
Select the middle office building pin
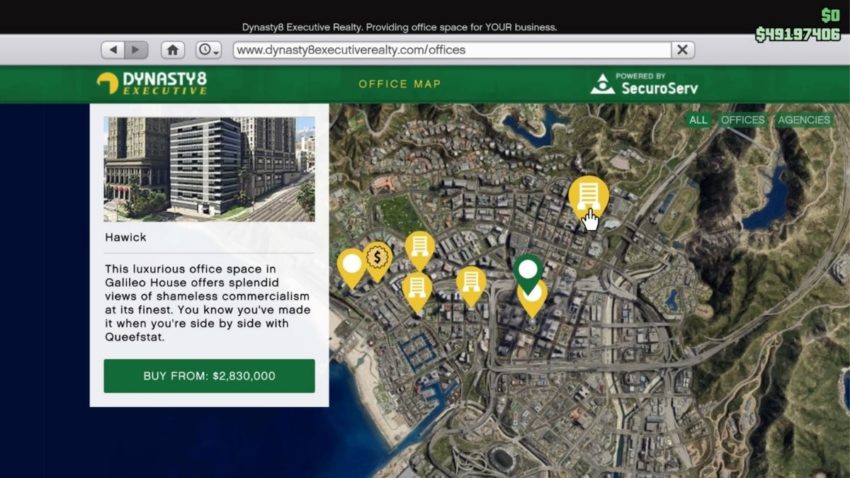(471, 285)
